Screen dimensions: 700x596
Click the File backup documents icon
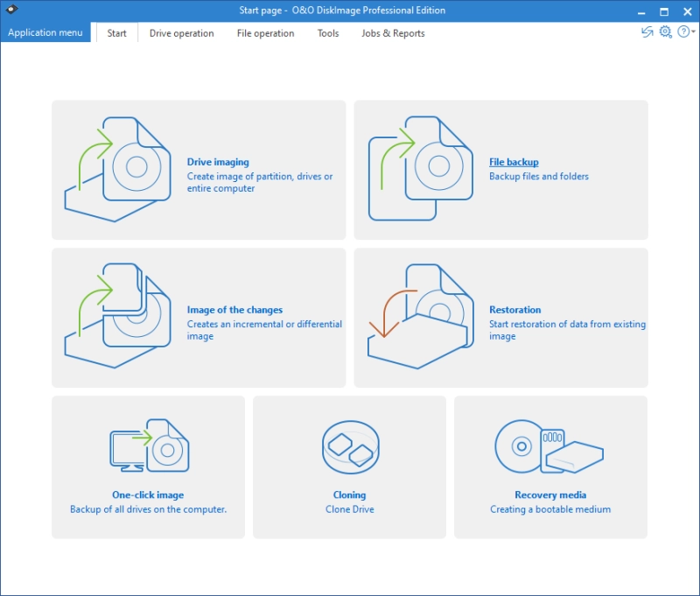(x=421, y=168)
